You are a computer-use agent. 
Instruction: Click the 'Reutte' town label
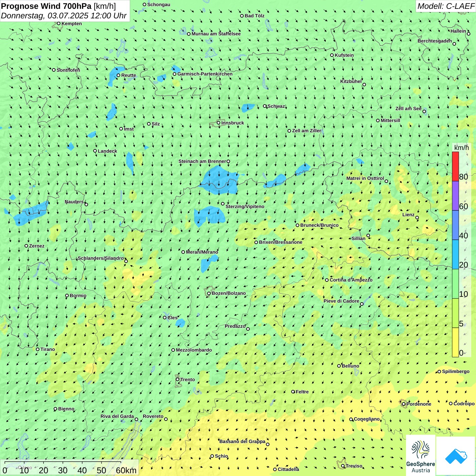click(129, 75)
